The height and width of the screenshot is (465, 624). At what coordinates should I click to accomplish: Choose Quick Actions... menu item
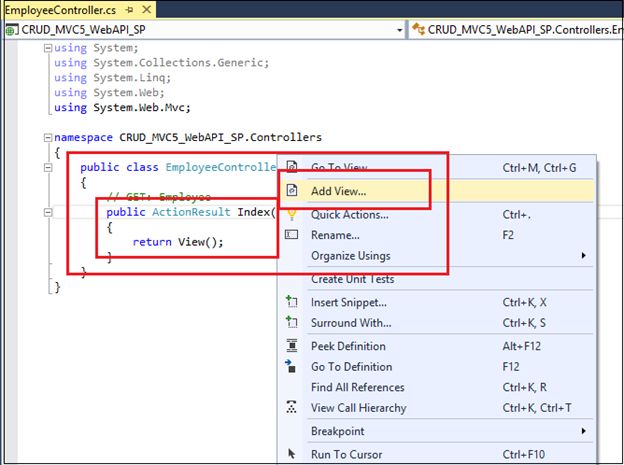click(x=437, y=215)
